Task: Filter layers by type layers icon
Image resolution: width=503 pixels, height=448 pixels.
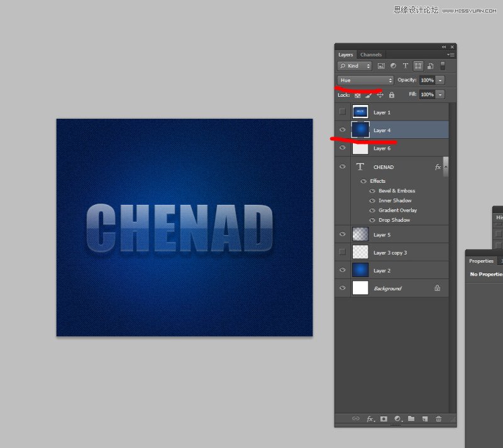Action: (x=406, y=66)
